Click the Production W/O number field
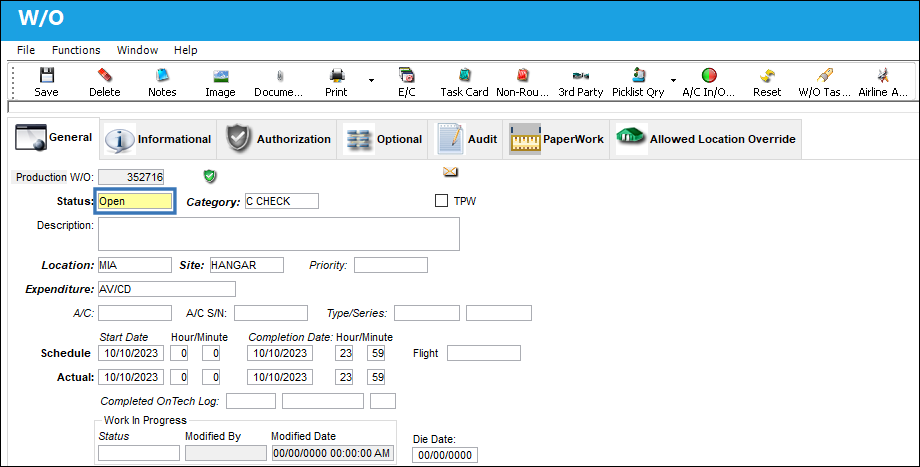The width and height of the screenshot is (920, 467). tap(131, 177)
